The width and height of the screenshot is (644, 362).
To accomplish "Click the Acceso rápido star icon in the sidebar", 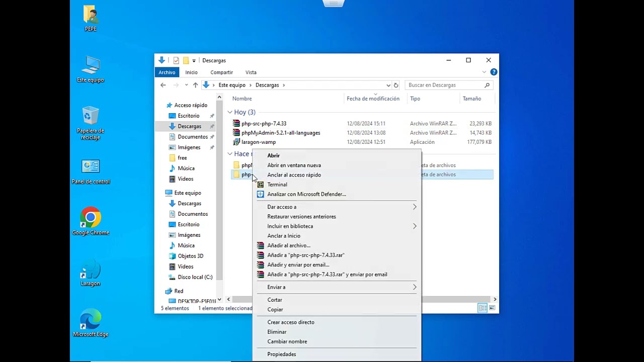I will [x=169, y=105].
